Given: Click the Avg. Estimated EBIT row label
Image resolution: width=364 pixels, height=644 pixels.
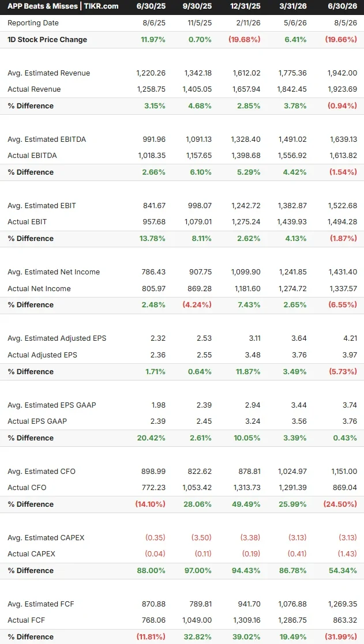Looking at the screenshot, I should (42, 206).
